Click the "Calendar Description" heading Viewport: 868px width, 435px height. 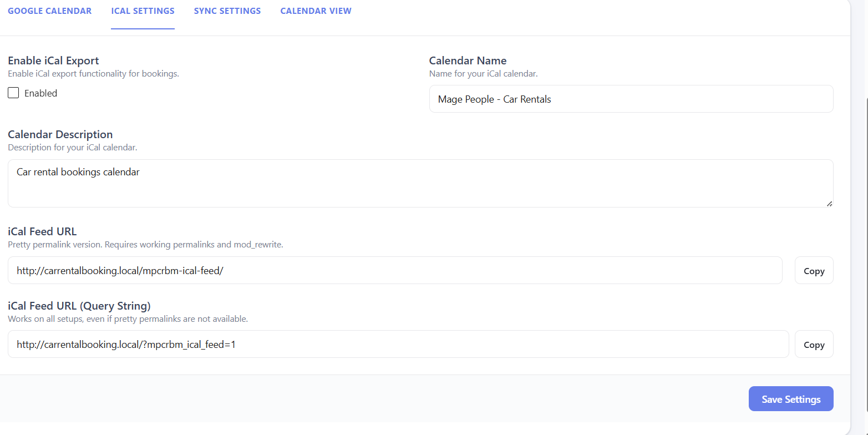pos(60,134)
